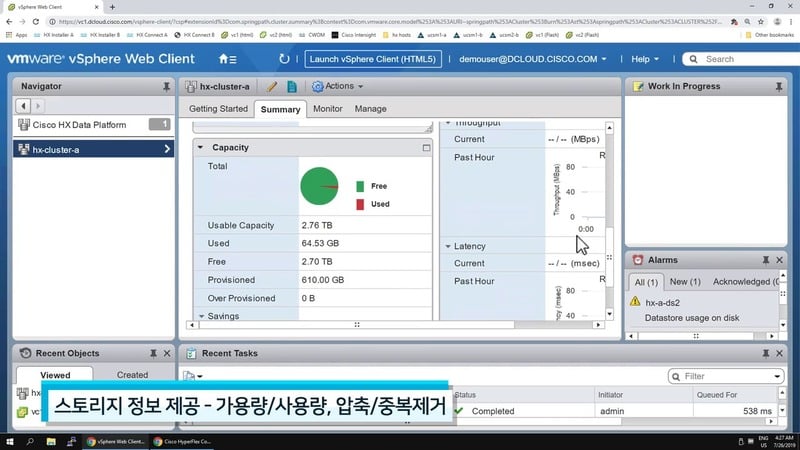Open the Cisco Intersight bookmark
800x450 pixels.
click(354, 35)
